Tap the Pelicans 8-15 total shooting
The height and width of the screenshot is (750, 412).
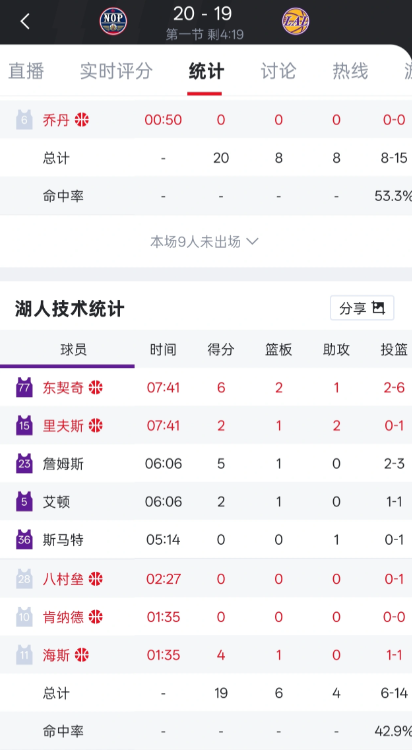(x=394, y=157)
